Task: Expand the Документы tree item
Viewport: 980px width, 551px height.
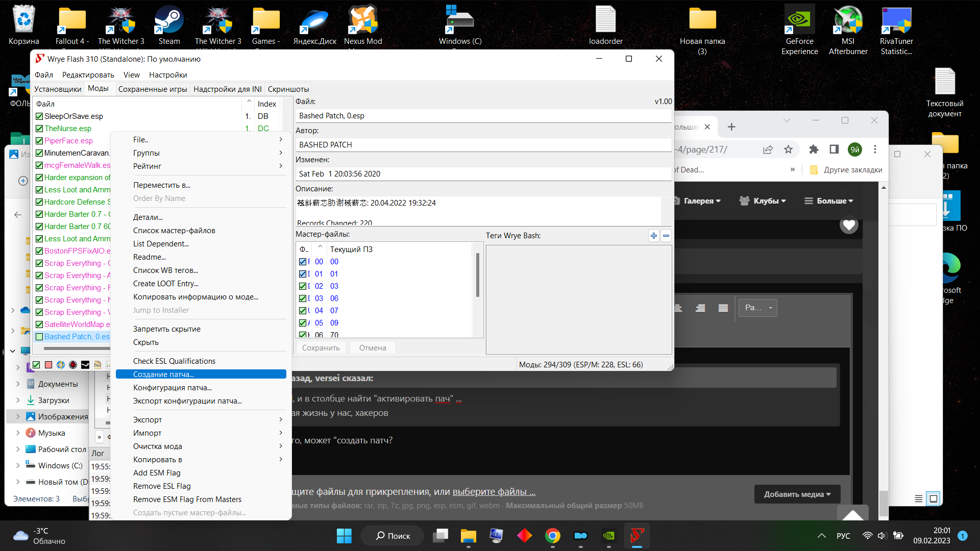Action: [x=18, y=384]
